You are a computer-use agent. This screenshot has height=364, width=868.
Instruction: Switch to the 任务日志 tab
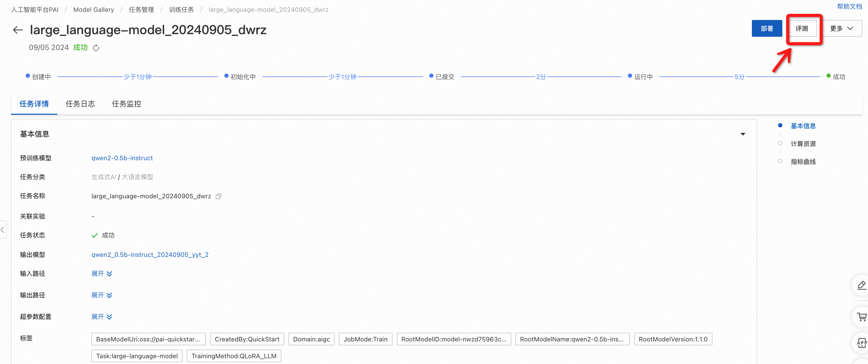click(x=80, y=104)
